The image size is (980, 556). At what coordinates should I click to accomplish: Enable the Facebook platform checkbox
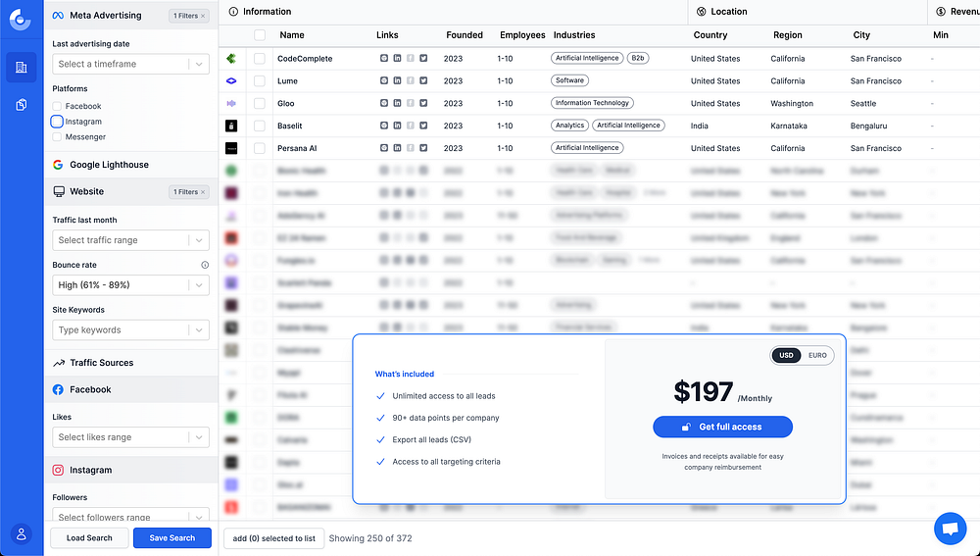pyautogui.click(x=57, y=106)
